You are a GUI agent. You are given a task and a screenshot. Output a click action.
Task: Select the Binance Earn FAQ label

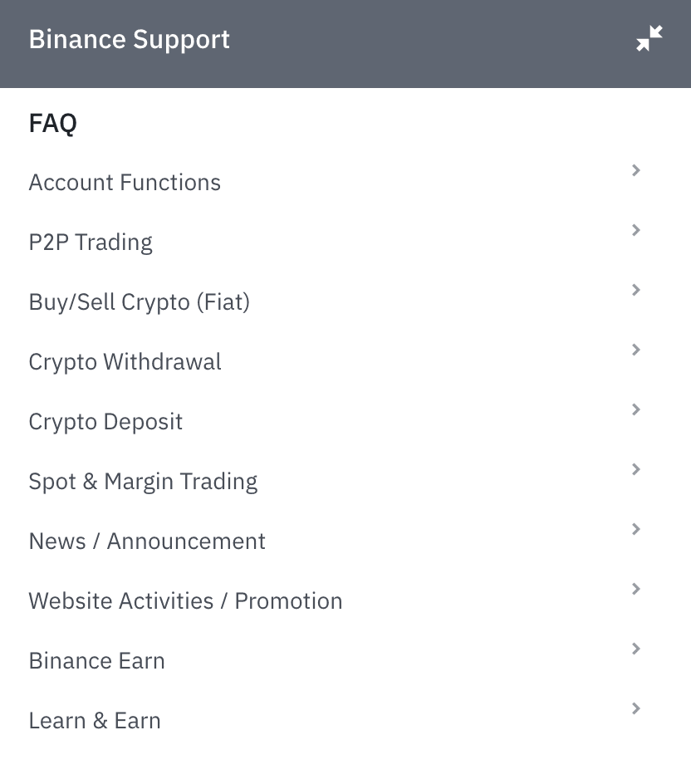click(96, 661)
